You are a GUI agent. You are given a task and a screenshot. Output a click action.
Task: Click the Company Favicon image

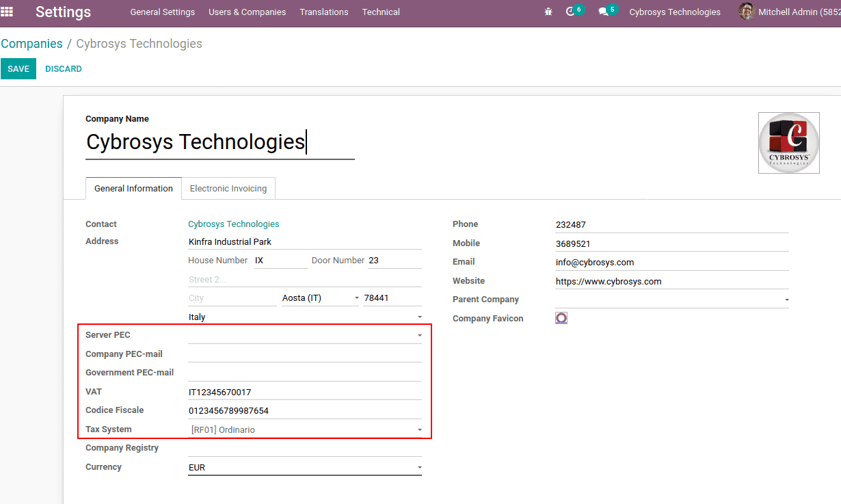click(561, 318)
